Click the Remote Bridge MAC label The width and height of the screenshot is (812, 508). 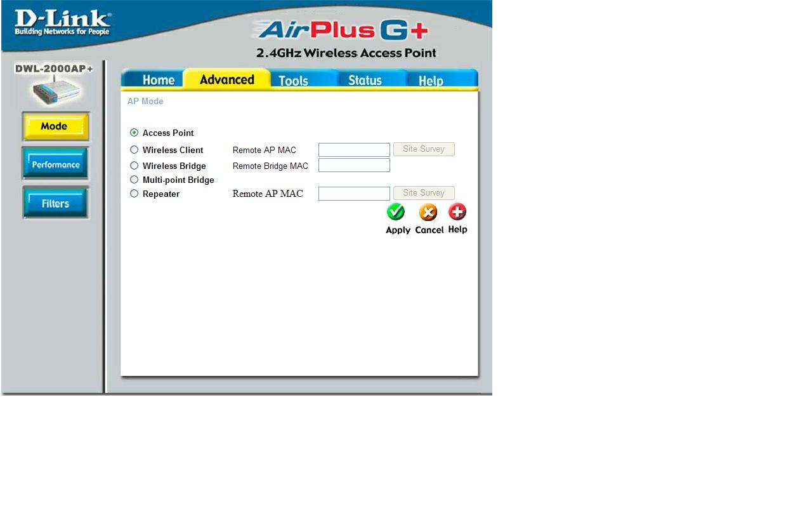pos(270,166)
